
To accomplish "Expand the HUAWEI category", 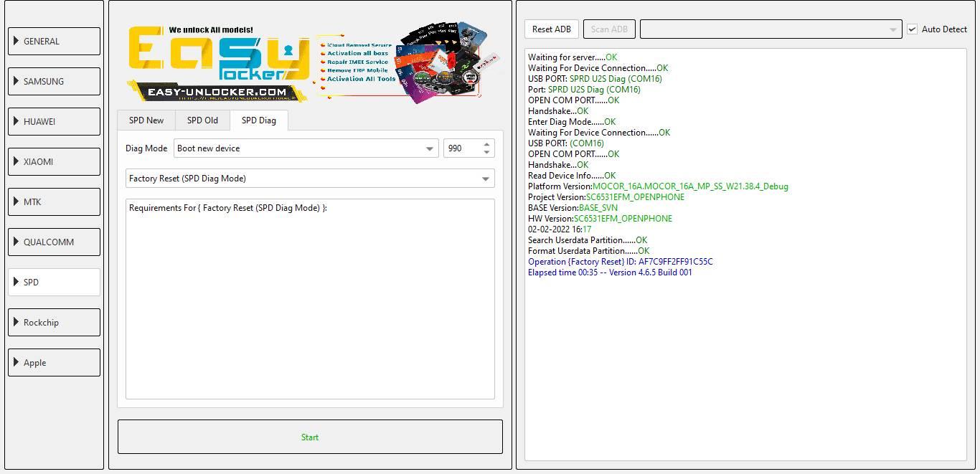I will [x=54, y=121].
